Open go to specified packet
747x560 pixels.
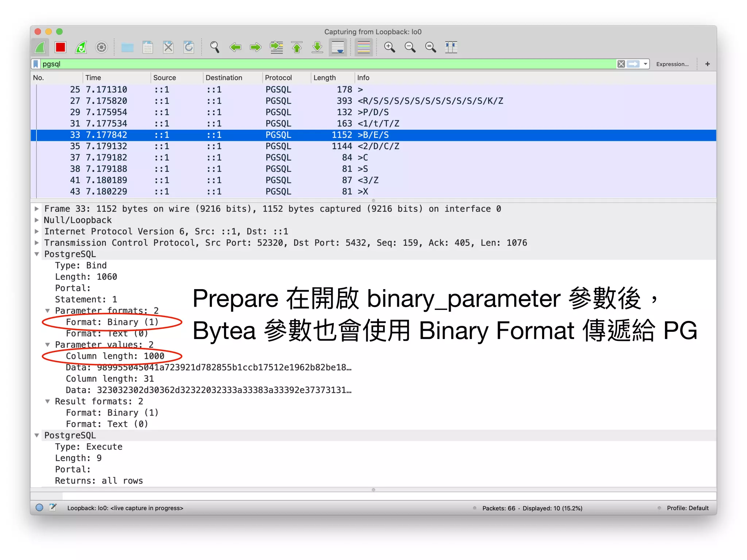click(x=276, y=47)
